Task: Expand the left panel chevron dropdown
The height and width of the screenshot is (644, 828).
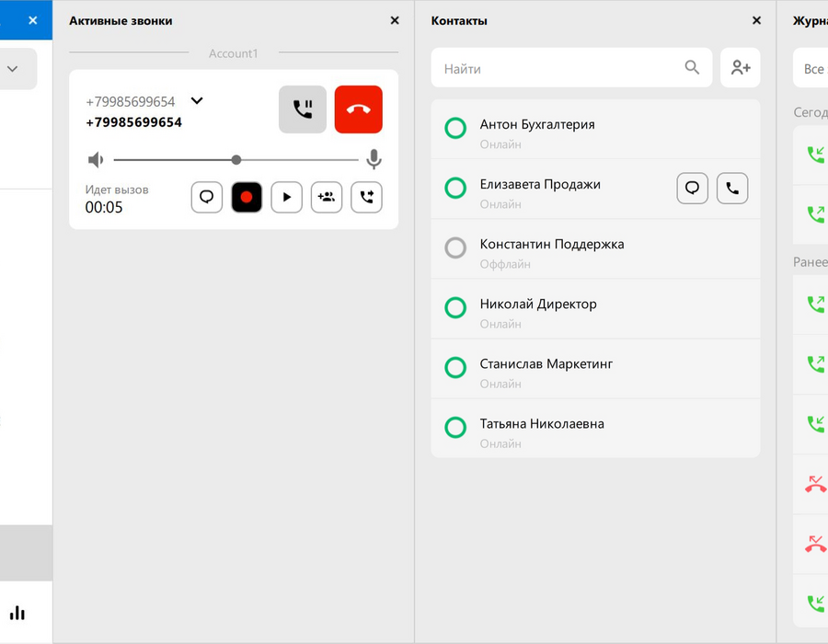Action: 13,69
